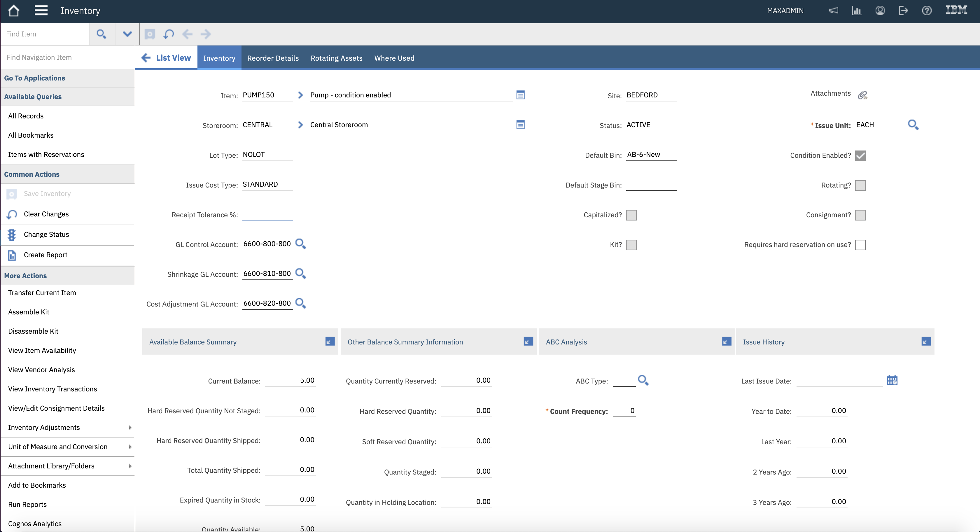Open long description for Item field
This screenshot has height=532, width=980.
point(520,95)
